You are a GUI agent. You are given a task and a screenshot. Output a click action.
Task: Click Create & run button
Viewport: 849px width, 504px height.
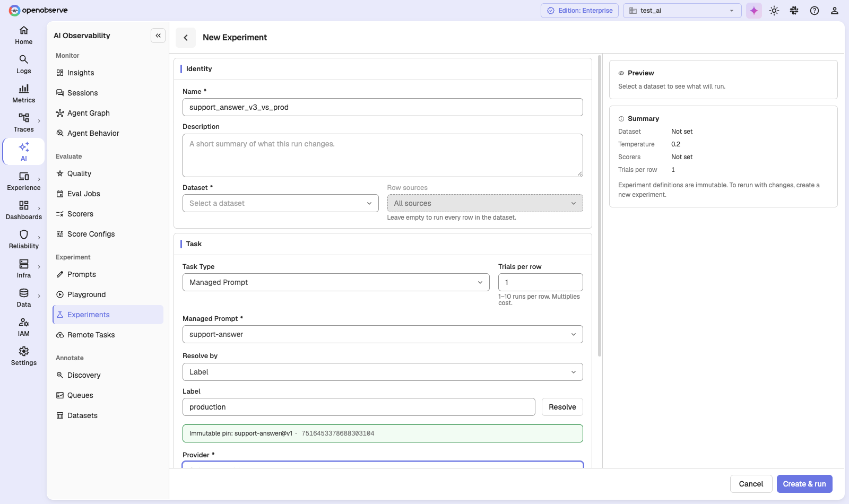click(x=804, y=484)
